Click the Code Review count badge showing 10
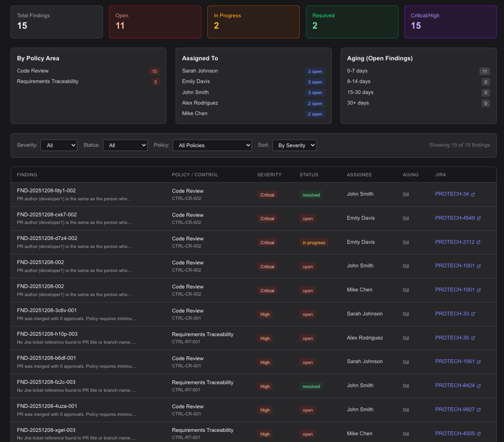 pos(154,71)
